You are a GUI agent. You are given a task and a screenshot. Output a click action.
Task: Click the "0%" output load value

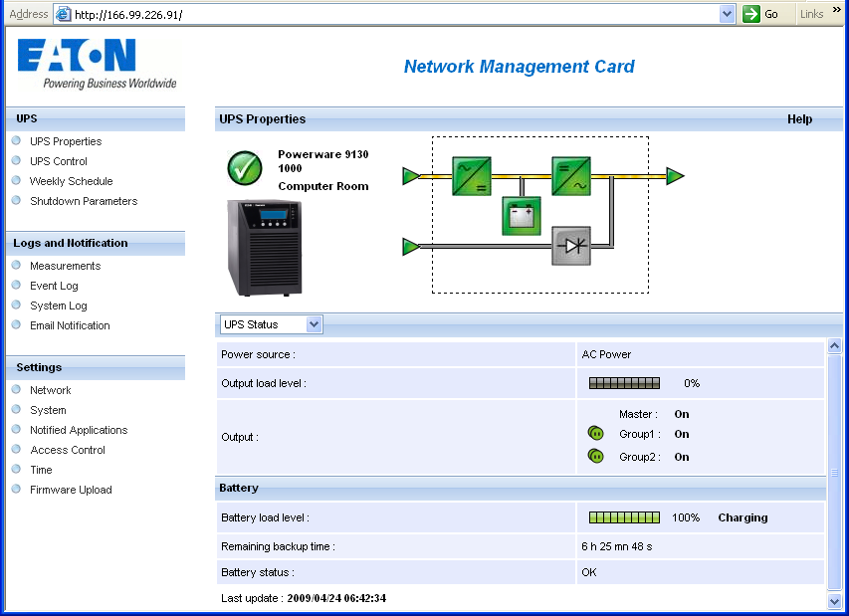click(x=692, y=383)
